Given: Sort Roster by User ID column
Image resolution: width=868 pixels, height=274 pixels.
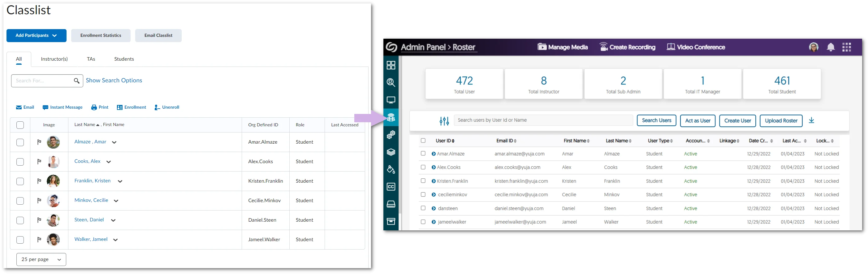Looking at the screenshot, I should tap(445, 141).
